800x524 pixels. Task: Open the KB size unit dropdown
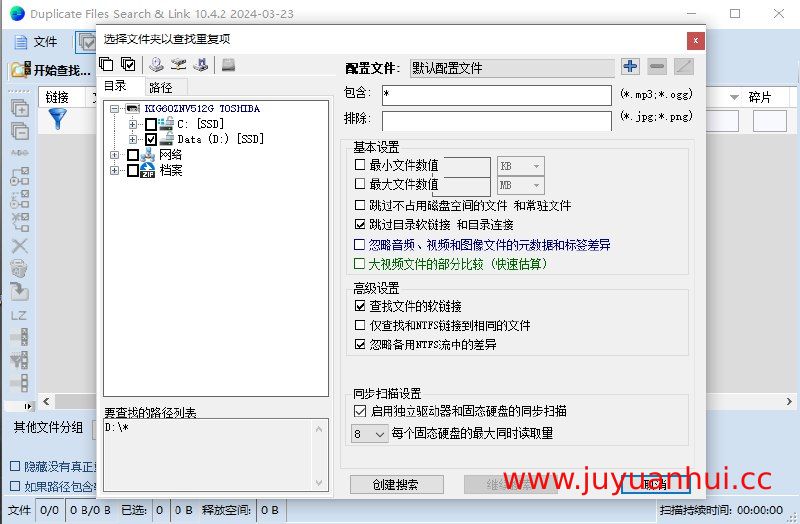point(520,166)
